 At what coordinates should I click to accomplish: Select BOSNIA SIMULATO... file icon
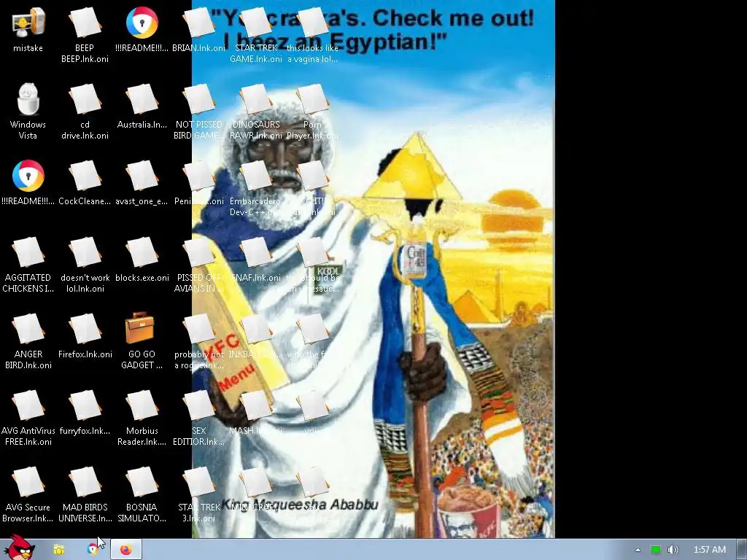pos(142,482)
